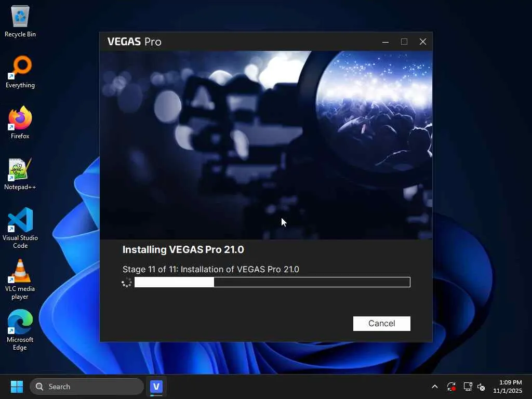The image size is (532, 399).
Task: Click the installation progress bar
Action: [272, 282]
